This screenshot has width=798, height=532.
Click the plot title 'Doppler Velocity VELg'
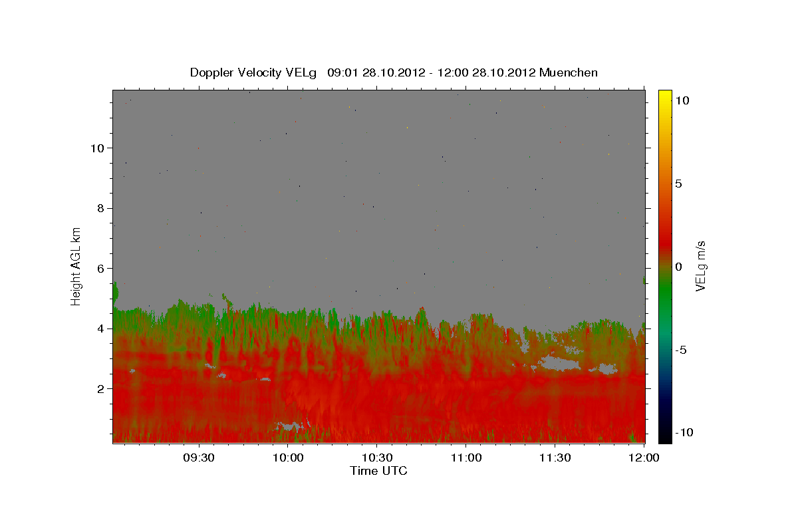[253, 72]
